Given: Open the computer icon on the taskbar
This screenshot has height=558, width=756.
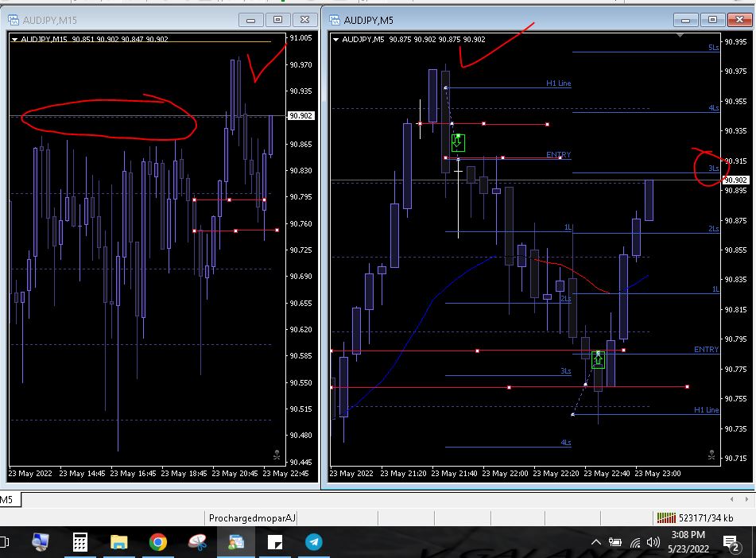Looking at the screenshot, I should pos(40,542).
